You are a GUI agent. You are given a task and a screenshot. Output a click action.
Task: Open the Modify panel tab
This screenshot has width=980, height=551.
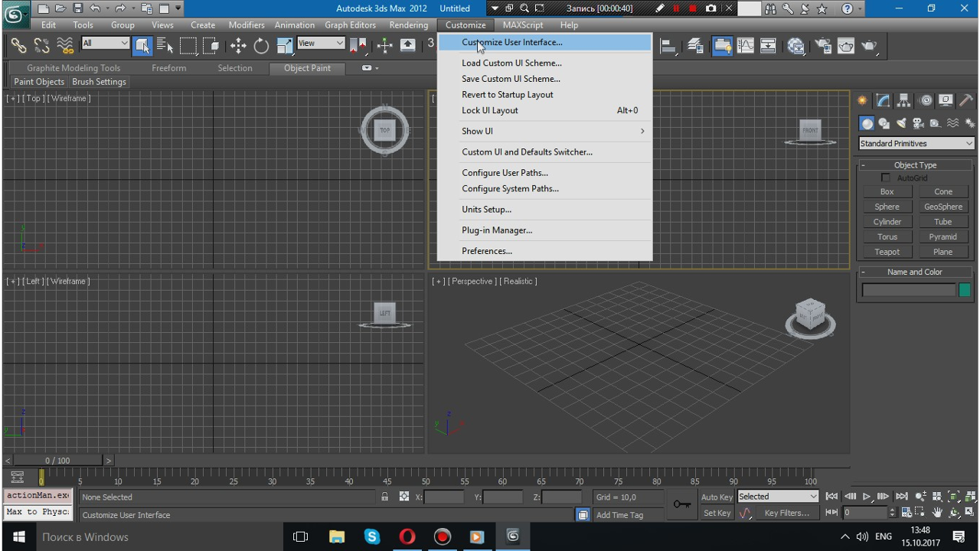(884, 101)
